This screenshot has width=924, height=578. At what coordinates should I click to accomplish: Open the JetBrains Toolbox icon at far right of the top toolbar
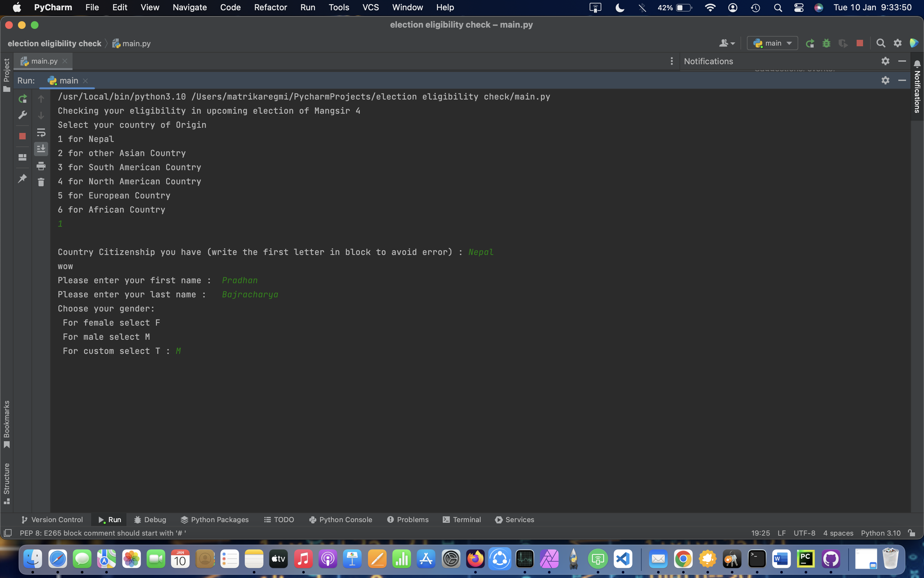tap(914, 43)
